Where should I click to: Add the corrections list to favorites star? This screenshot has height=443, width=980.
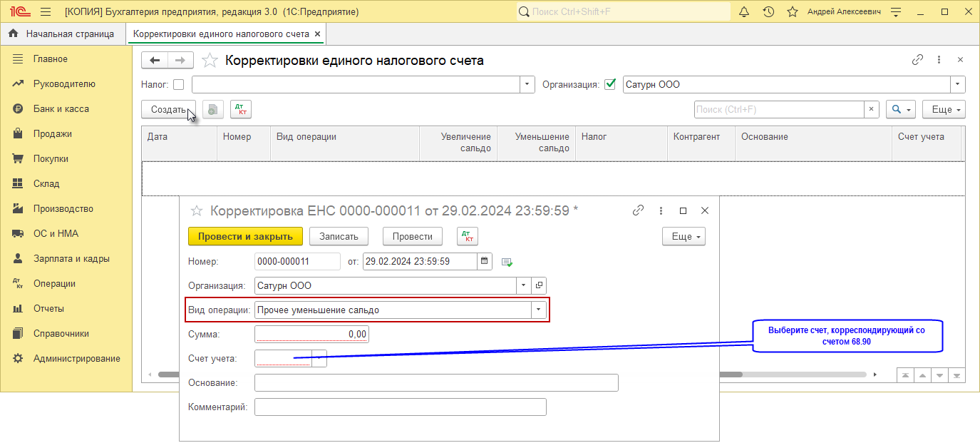click(210, 61)
